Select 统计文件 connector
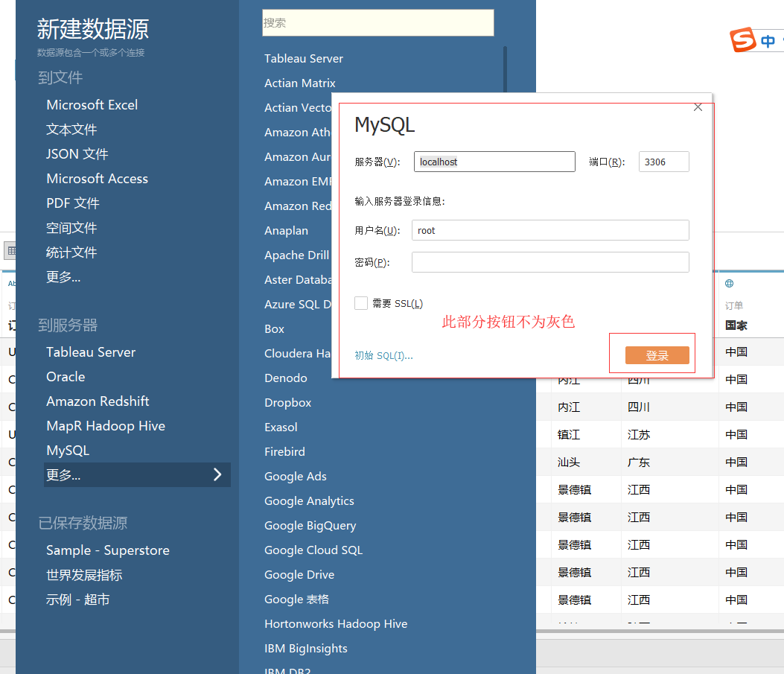 71,252
